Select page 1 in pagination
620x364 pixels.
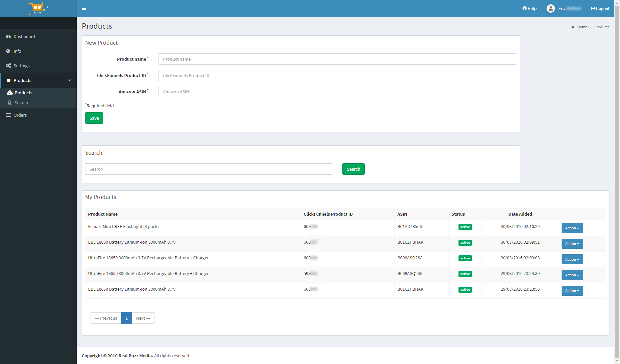coord(126,318)
